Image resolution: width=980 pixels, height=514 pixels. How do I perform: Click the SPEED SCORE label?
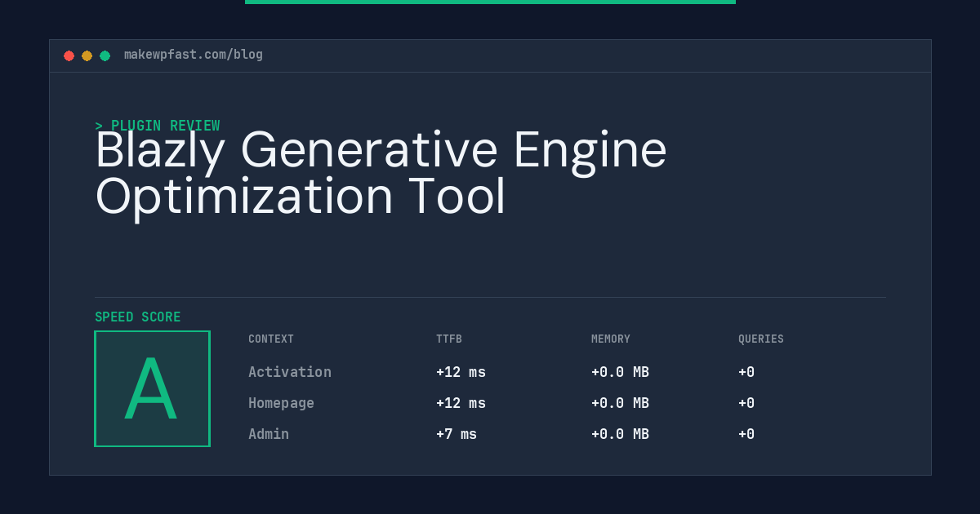click(138, 317)
